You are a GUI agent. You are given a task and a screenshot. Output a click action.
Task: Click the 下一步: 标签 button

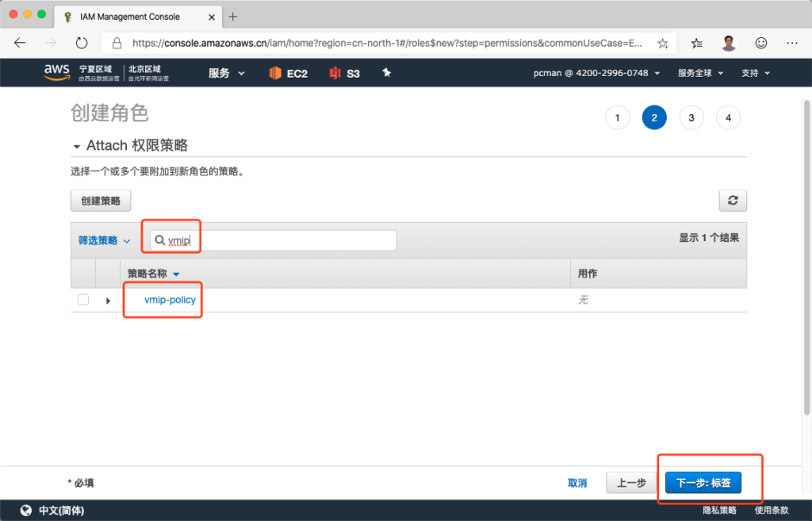tap(703, 482)
